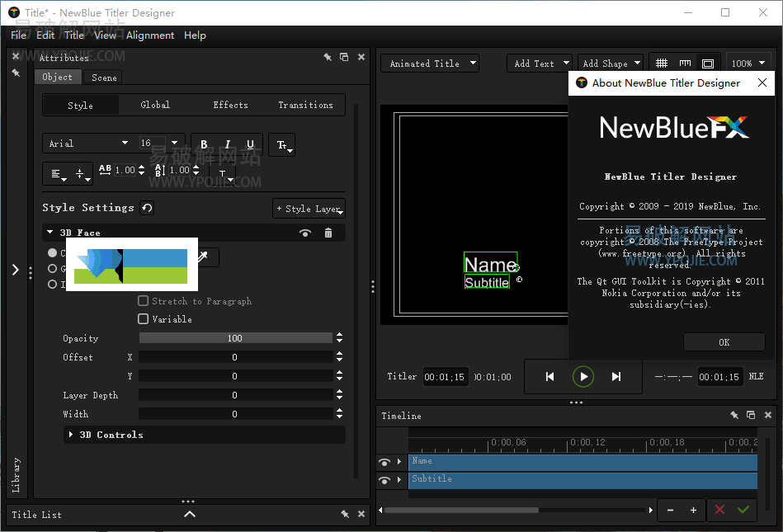Click the NLE button

pyautogui.click(x=756, y=376)
